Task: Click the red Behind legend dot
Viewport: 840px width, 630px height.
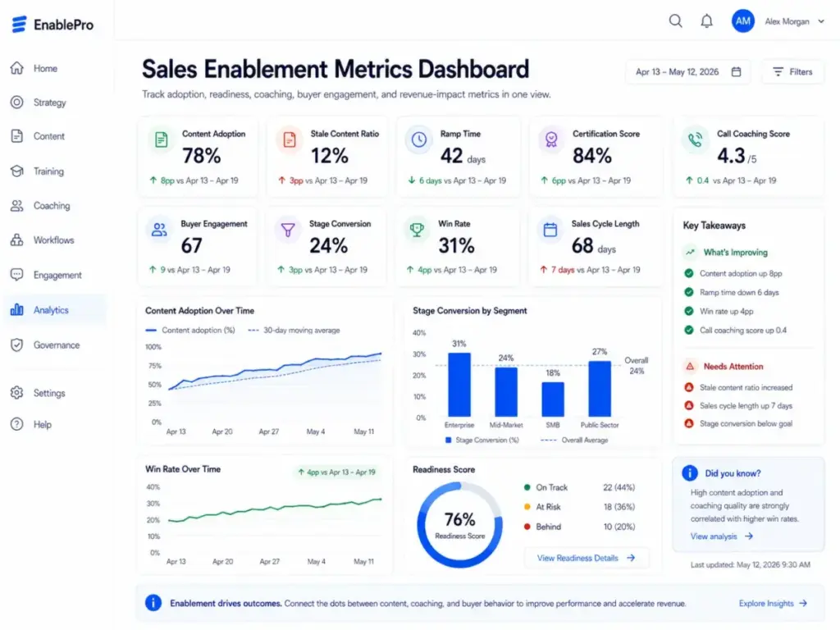Action: [527, 527]
